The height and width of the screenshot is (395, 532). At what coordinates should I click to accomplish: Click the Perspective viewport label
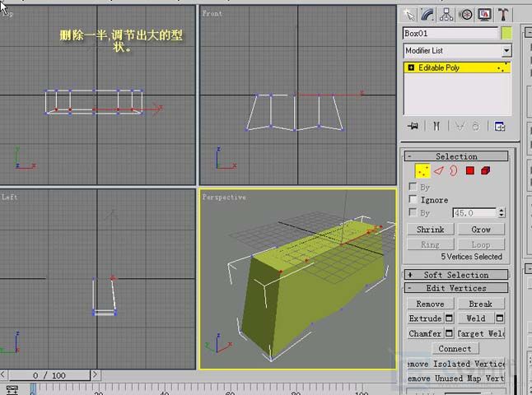tap(224, 197)
